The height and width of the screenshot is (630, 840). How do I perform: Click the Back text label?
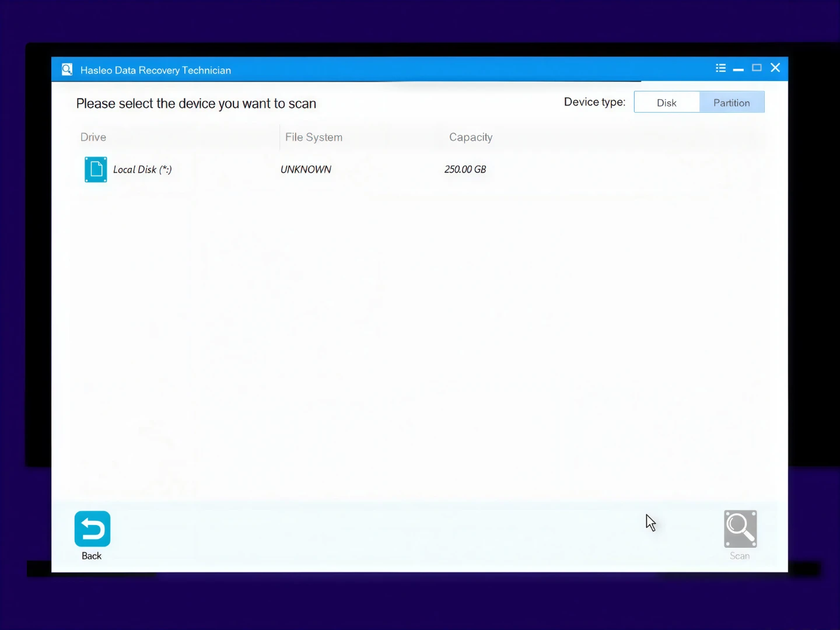(x=92, y=556)
